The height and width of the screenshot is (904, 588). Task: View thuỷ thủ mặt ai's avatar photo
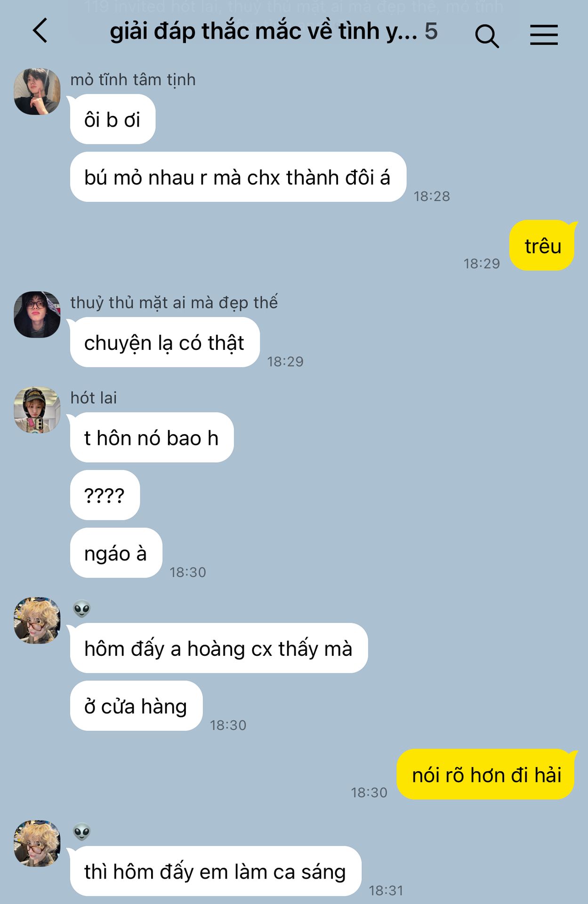coord(37,314)
